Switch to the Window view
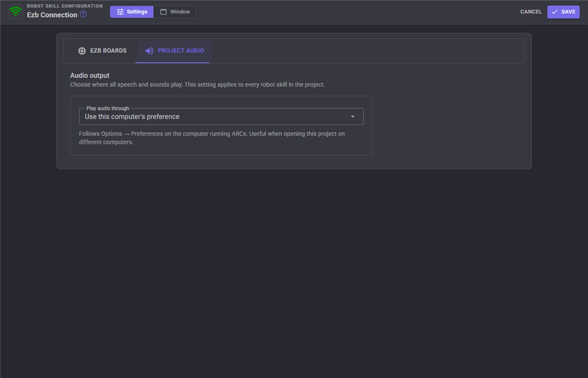588x378 pixels. click(x=175, y=11)
